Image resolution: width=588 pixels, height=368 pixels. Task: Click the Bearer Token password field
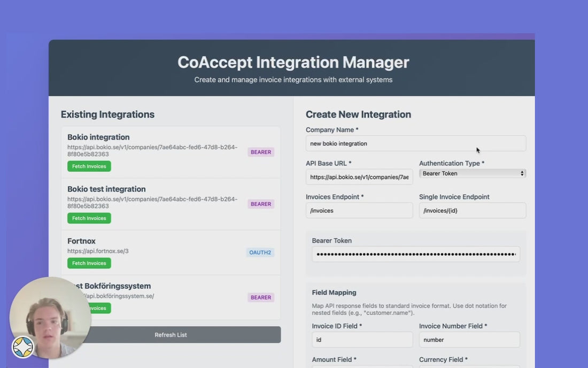coord(415,254)
